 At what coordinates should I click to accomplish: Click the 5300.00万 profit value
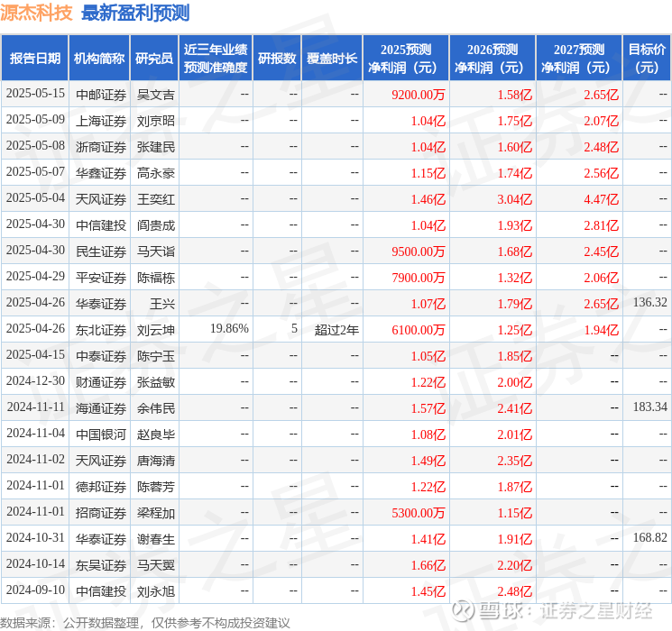coord(419,513)
